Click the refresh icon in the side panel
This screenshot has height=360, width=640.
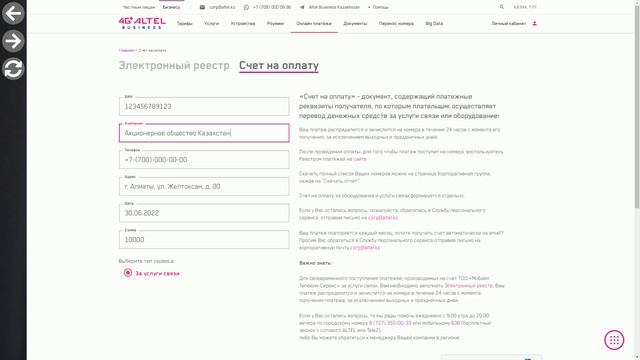pos(13,69)
